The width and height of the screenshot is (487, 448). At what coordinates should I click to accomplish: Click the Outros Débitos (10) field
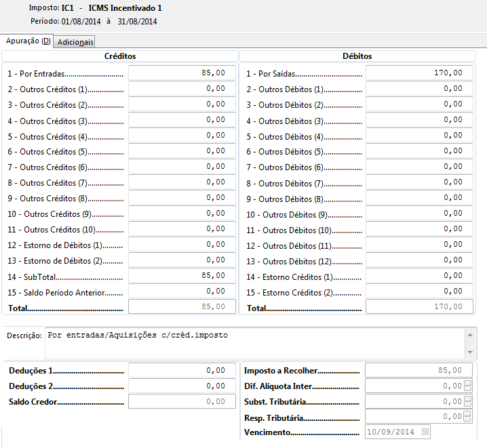(x=419, y=228)
